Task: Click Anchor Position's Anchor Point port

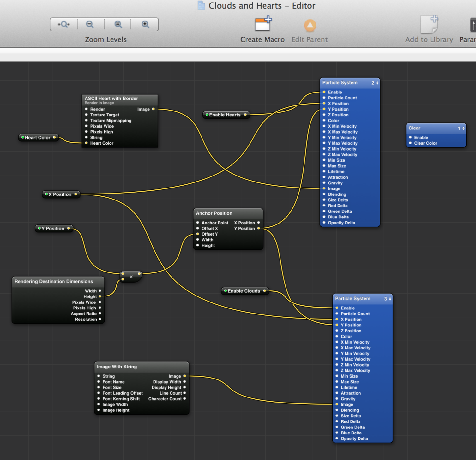Action: [198, 223]
